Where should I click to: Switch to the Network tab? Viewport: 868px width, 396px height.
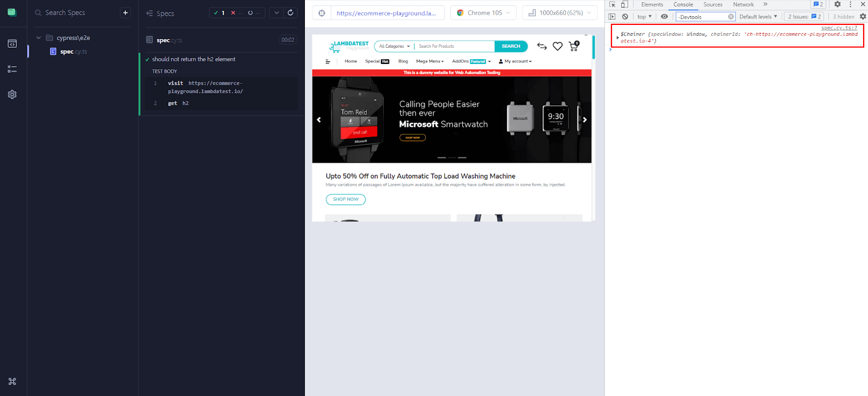point(743,4)
